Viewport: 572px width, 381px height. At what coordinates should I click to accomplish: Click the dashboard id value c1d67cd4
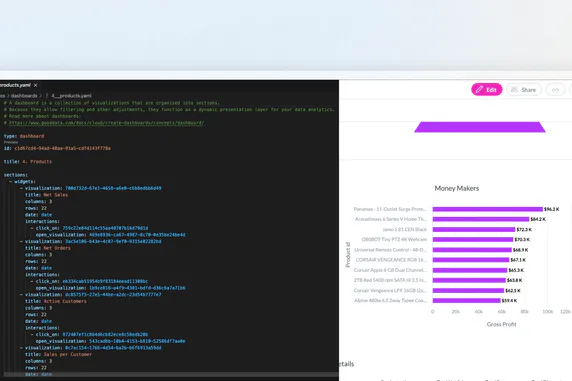click(x=62, y=148)
